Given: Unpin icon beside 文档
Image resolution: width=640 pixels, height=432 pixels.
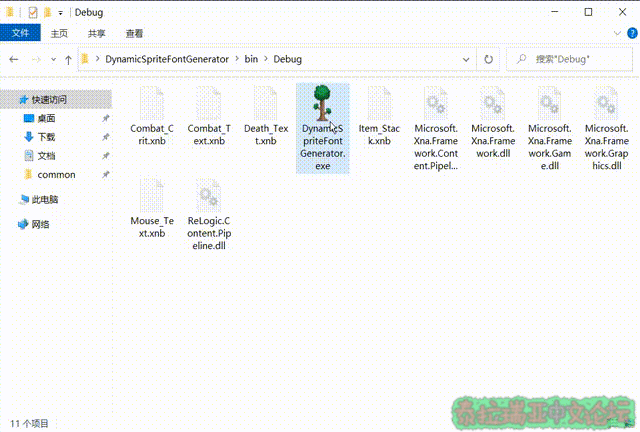Looking at the screenshot, I should [106, 156].
